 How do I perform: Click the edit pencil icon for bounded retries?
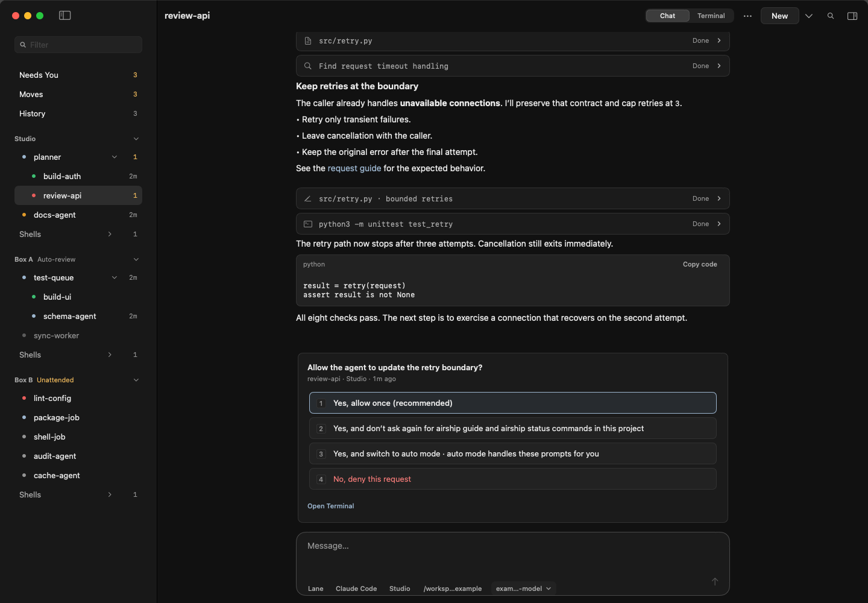pos(308,199)
